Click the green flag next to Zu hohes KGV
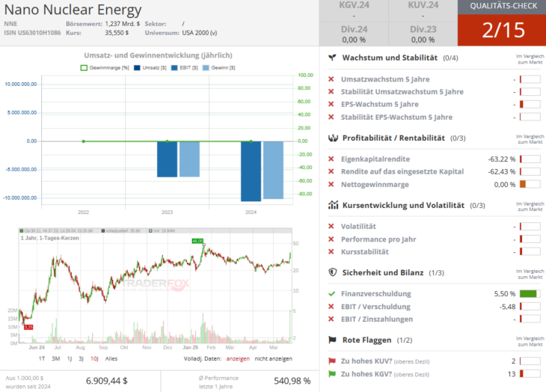This screenshot has width=546, height=392. (332, 374)
